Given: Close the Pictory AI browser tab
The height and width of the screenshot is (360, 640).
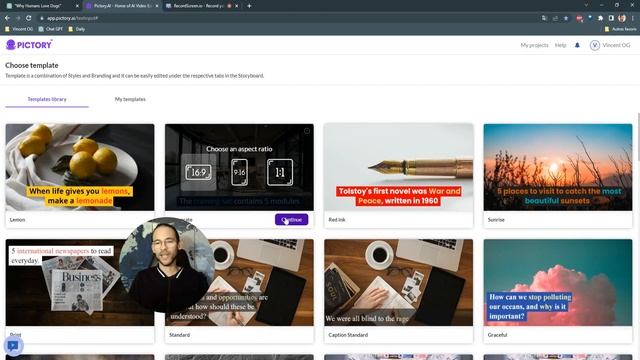Looking at the screenshot, I should 157,6.
